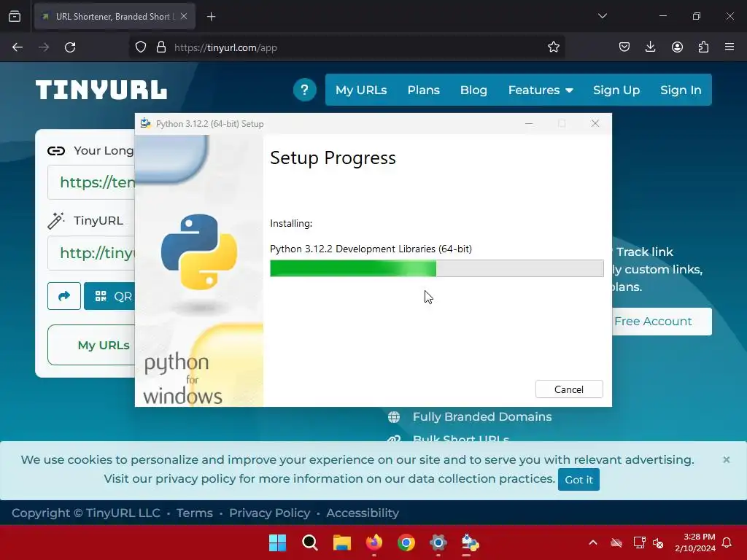Click the Firefox back arrow
Viewport: 747px width, 560px height.
coord(18,47)
